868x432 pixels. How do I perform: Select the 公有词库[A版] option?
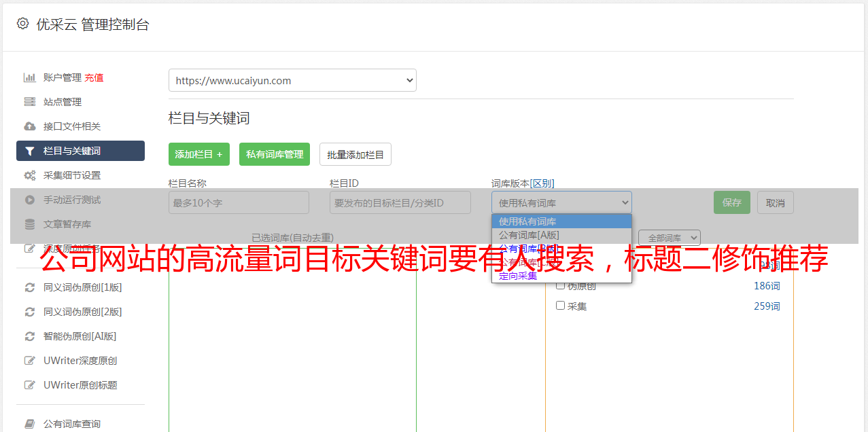(561, 235)
